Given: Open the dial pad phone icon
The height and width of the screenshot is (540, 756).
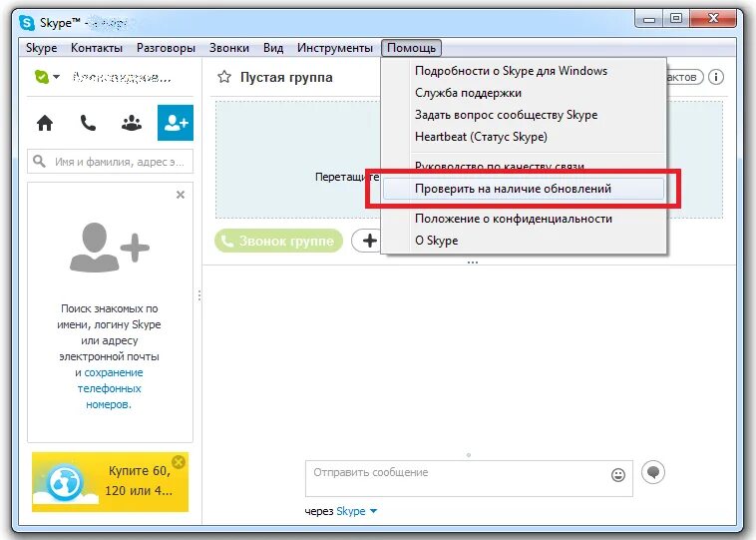Looking at the screenshot, I should 88,123.
